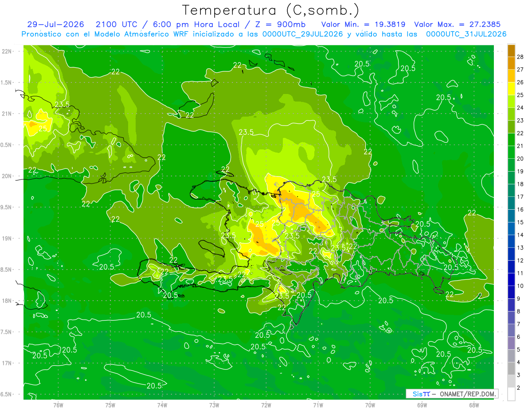
Task: Click the "19N" latitude axis label
Action: point(7,239)
